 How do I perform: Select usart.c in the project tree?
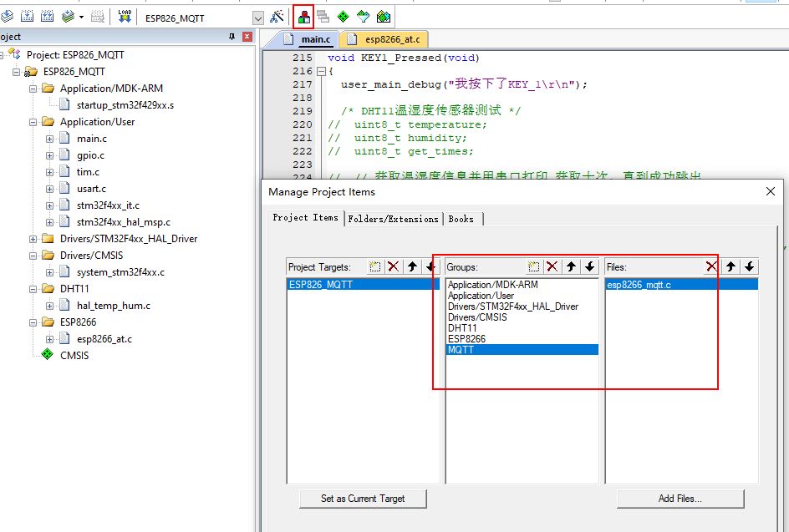click(91, 189)
